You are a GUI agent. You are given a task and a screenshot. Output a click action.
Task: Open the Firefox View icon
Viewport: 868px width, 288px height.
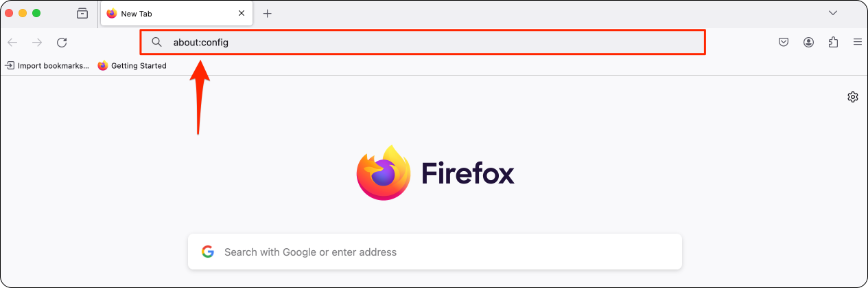pyautogui.click(x=82, y=13)
